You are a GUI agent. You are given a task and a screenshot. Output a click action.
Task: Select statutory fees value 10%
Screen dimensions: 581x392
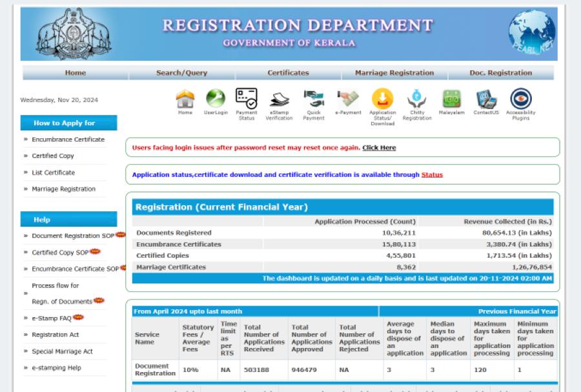(x=190, y=370)
